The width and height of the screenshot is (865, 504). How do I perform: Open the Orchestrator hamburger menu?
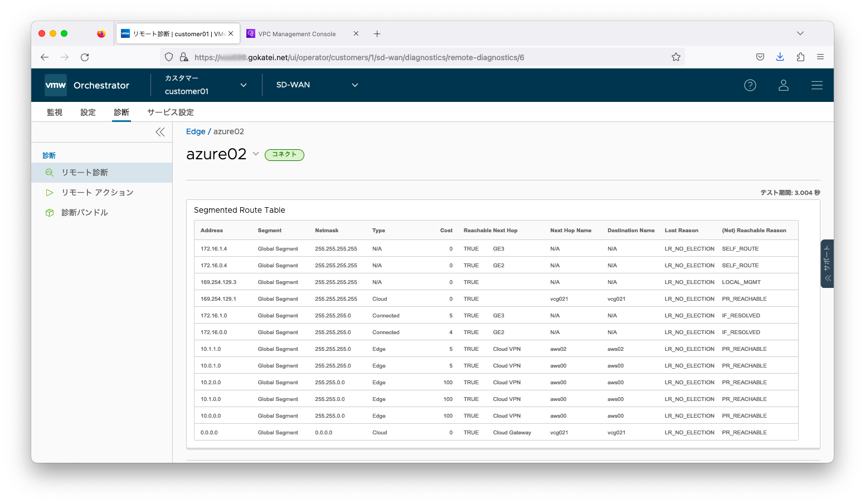click(817, 85)
